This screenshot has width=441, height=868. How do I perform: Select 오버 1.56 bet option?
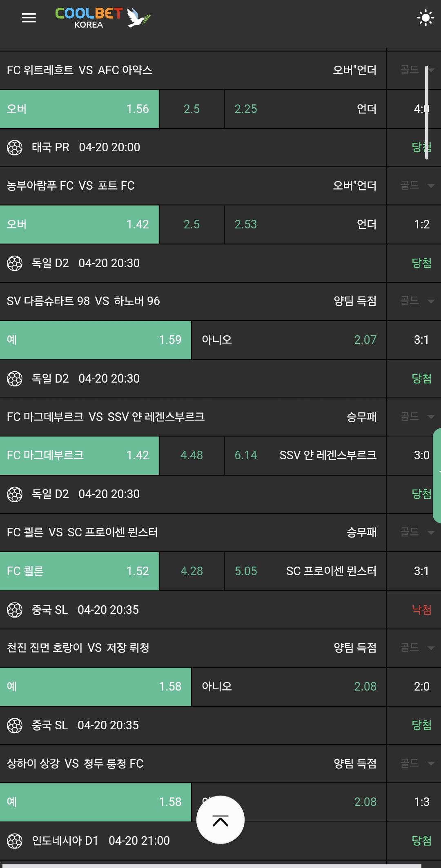[79, 109]
